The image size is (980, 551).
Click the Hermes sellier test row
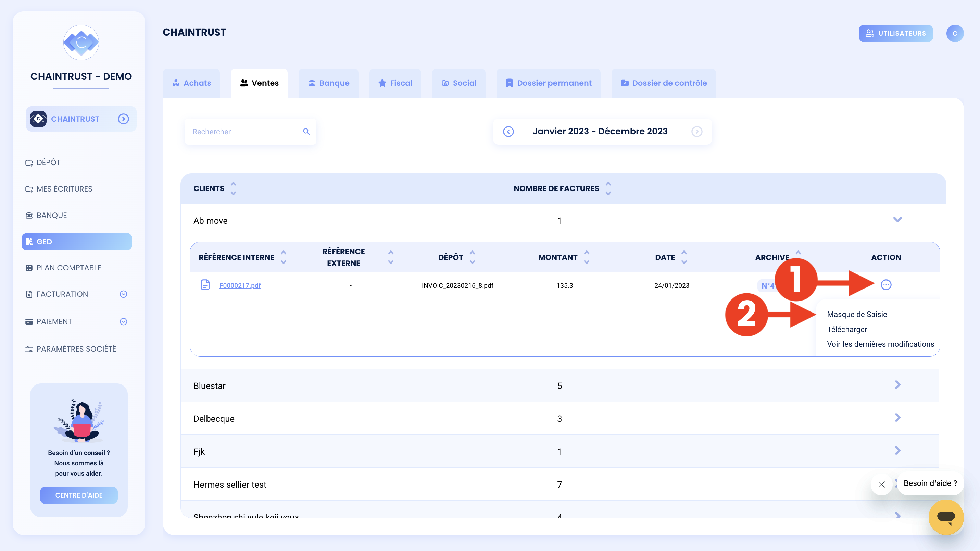tap(559, 485)
